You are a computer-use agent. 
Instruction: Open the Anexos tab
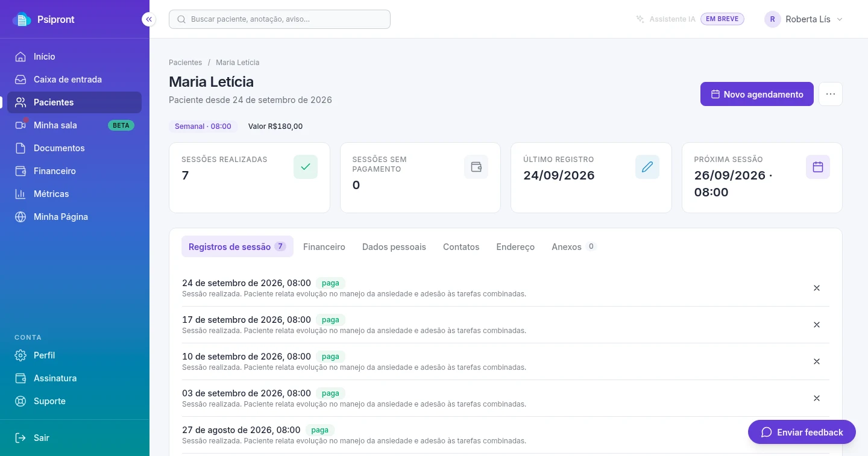click(x=574, y=247)
